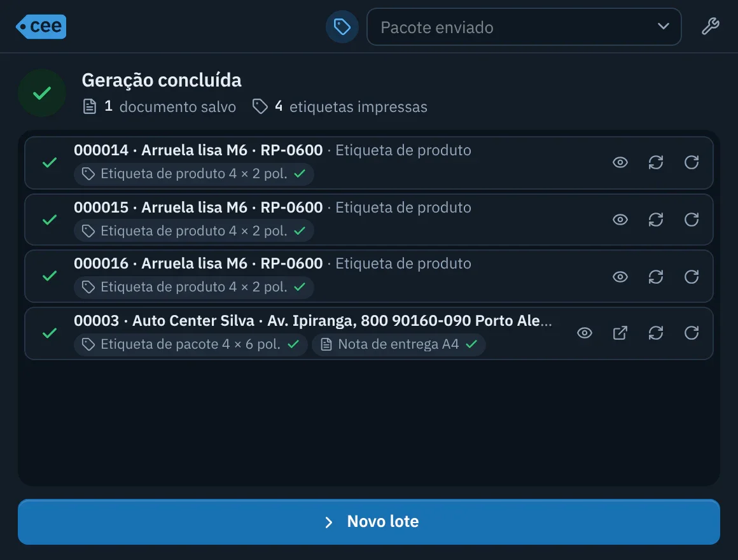Preview label 000016 with the eye icon
This screenshot has height=560, width=738.
coord(620,277)
